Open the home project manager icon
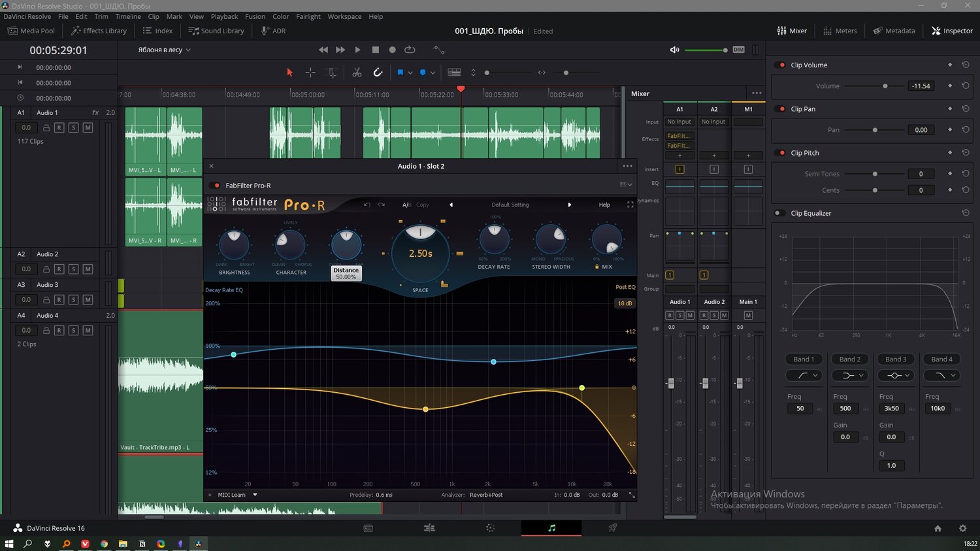980x551 pixels. click(x=938, y=528)
